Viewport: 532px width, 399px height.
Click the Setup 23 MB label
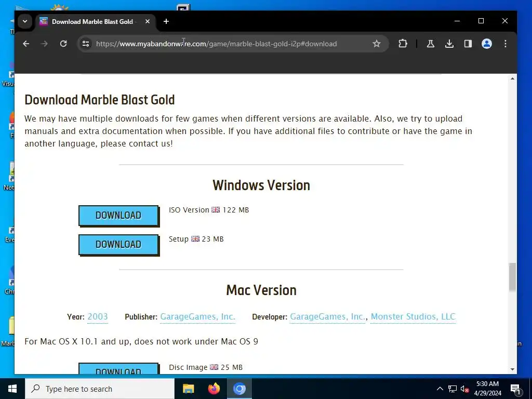[196, 239]
